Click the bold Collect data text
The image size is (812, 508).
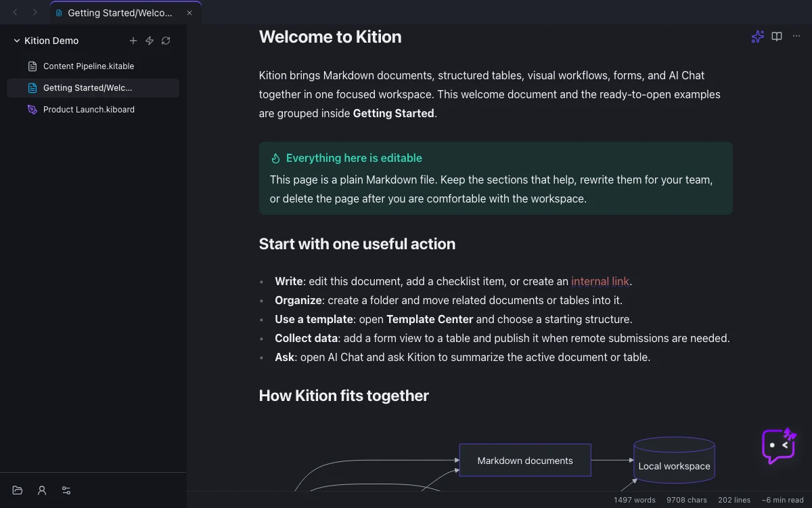pos(307,338)
